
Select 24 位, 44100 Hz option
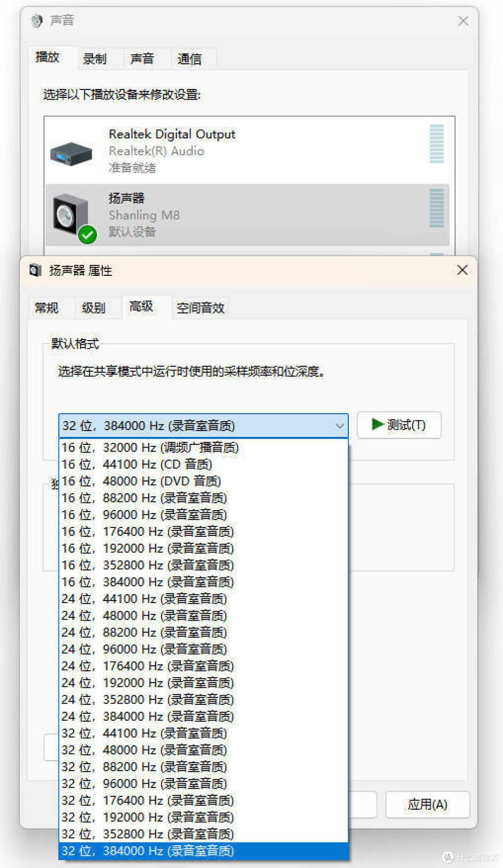click(204, 598)
